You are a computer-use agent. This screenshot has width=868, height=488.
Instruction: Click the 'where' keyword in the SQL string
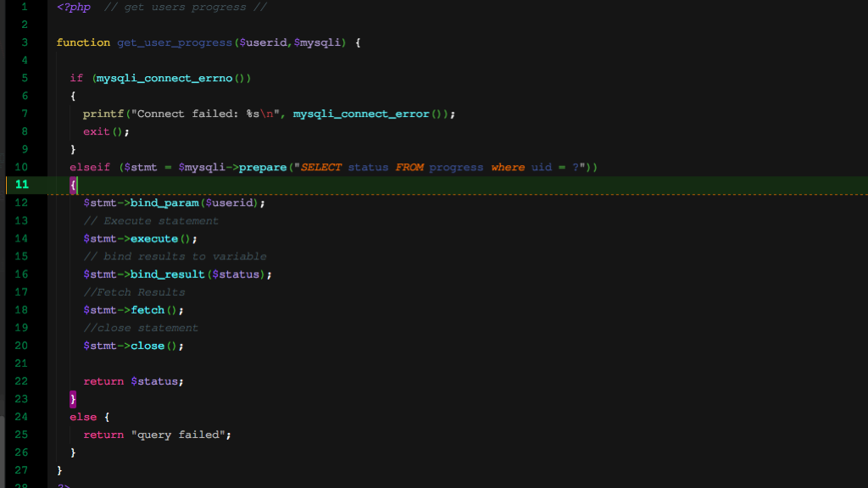(508, 167)
